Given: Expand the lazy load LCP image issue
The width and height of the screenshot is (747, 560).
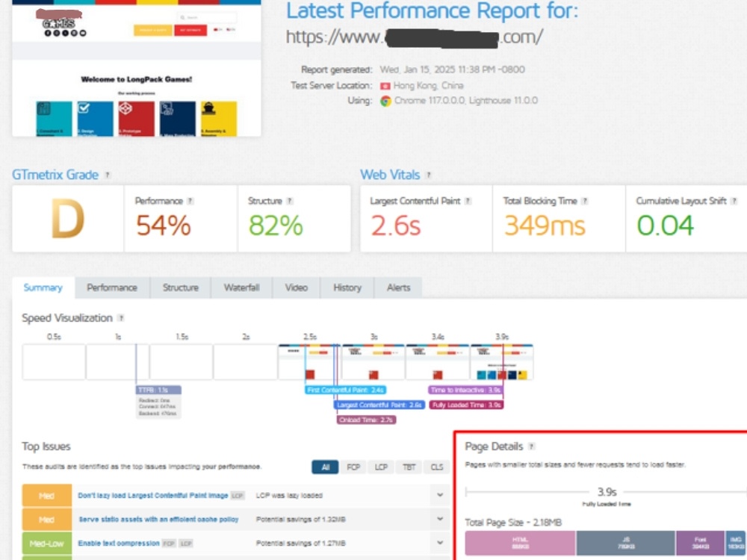Looking at the screenshot, I should [440, 495].
